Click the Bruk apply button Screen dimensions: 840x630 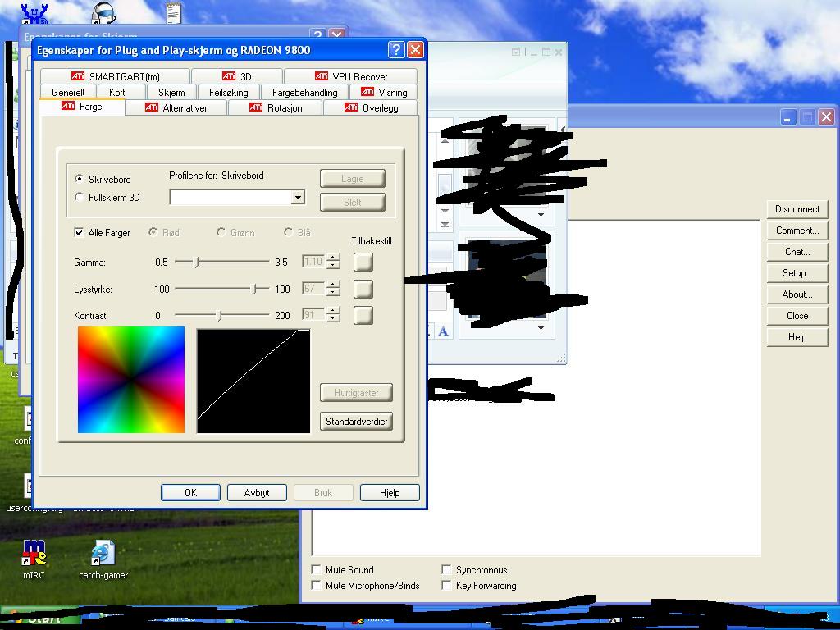pos(323,492)
